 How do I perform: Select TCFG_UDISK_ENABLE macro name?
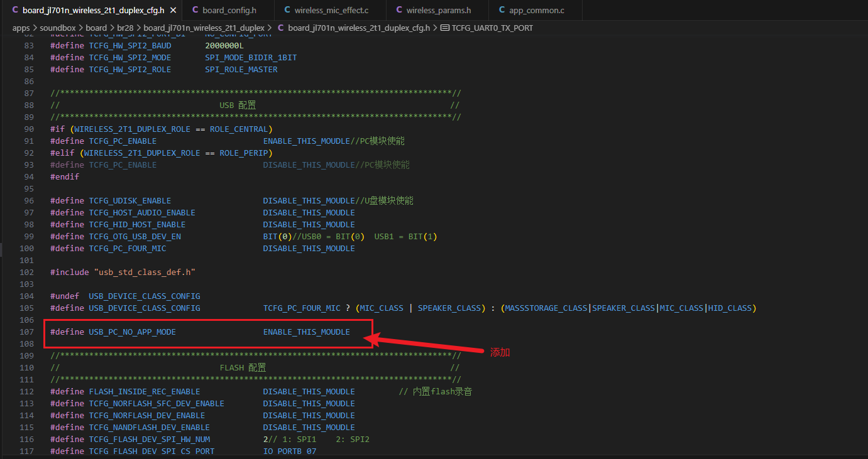click(x=129, y=200)
